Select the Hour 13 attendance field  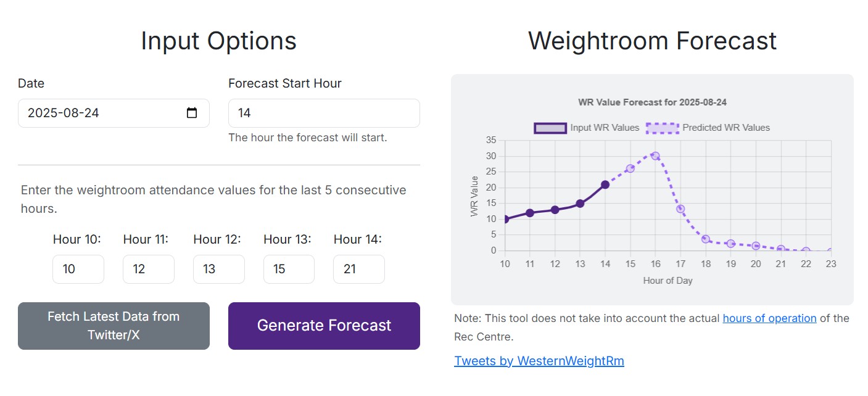point(289,269)
